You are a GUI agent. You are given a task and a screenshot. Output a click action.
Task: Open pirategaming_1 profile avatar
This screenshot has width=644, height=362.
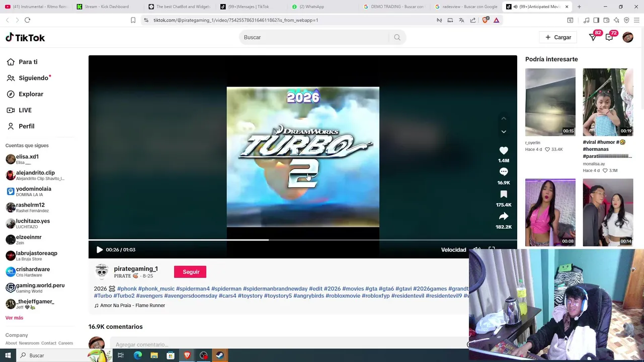pyautogui.click(x=102, y=271)
